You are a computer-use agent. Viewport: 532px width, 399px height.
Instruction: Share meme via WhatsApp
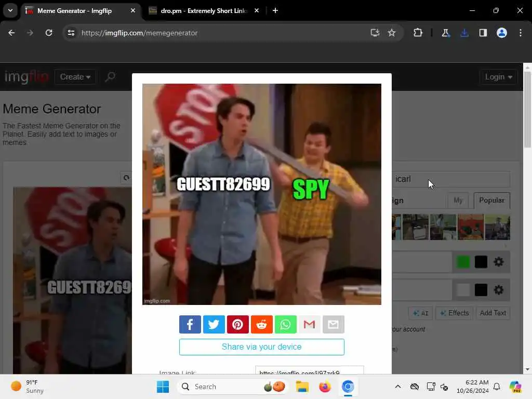coord(285,324)
